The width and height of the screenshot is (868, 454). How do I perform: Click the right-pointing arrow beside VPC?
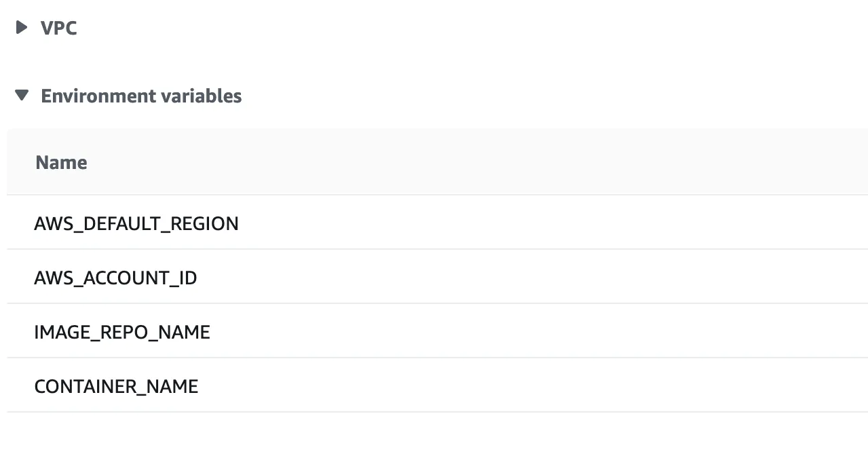pyautogui.click(x=22, y=28)
